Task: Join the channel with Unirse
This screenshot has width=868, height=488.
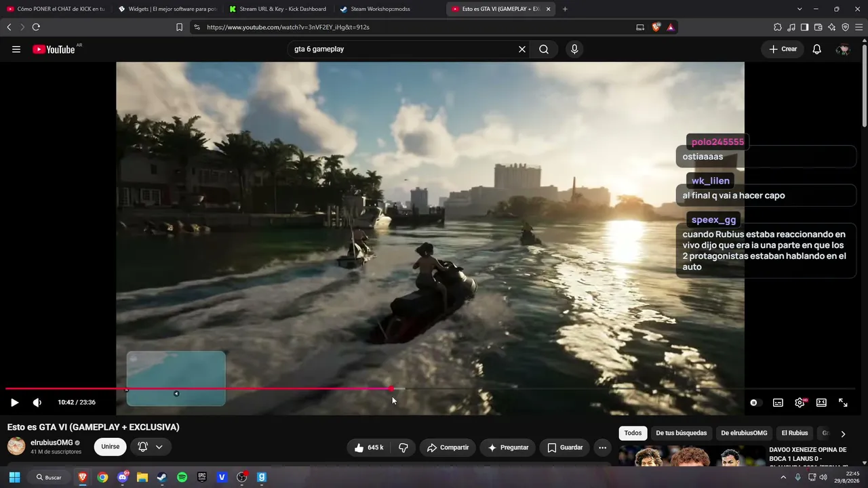Action: [x=111, y=447]
